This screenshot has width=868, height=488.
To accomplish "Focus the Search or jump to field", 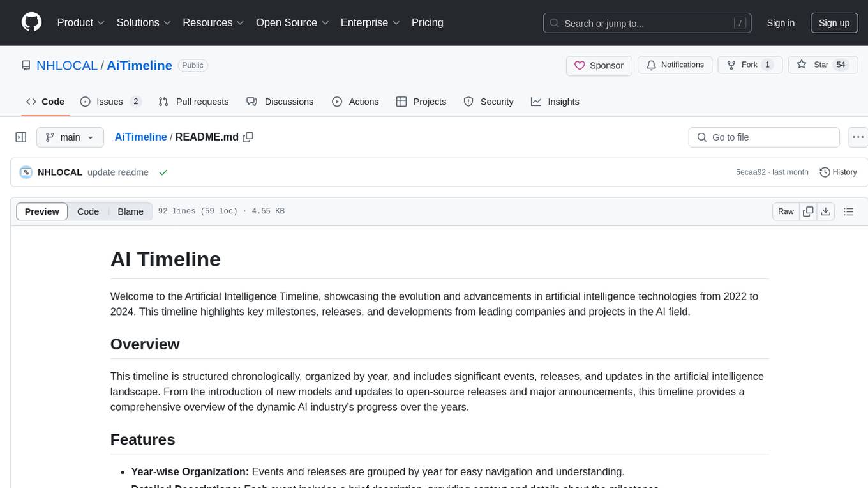I will click(x=647, y=23).
